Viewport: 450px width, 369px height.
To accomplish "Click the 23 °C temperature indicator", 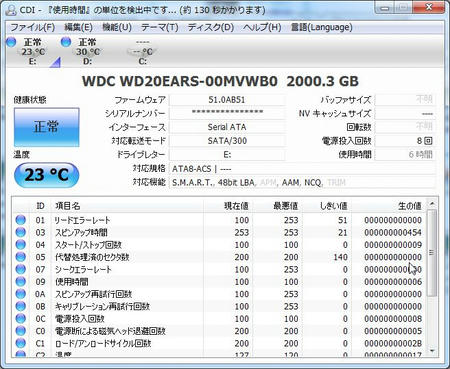I will [46, 175].
